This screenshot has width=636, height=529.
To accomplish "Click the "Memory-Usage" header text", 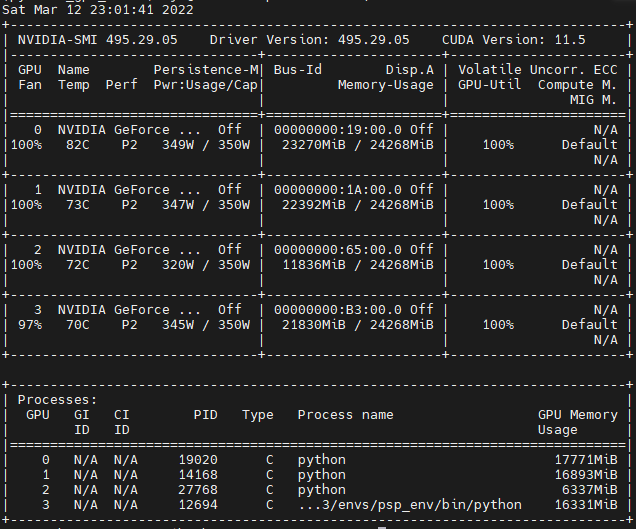I will pos(386,85).
